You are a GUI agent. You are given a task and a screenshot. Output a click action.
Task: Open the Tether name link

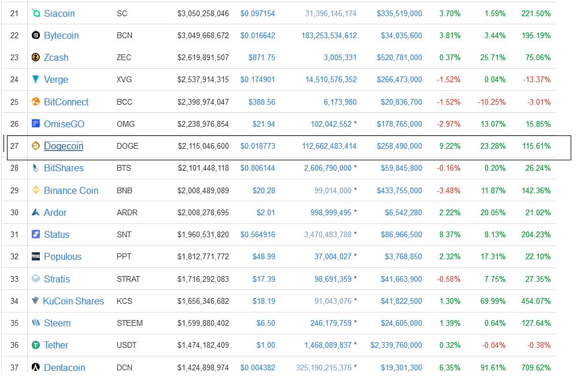(56, 345)
